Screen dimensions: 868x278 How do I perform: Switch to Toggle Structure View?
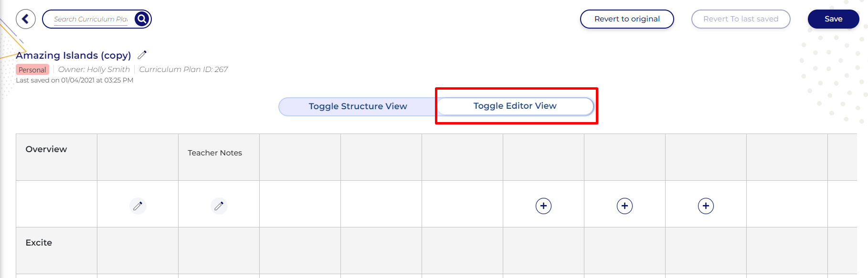358,106
